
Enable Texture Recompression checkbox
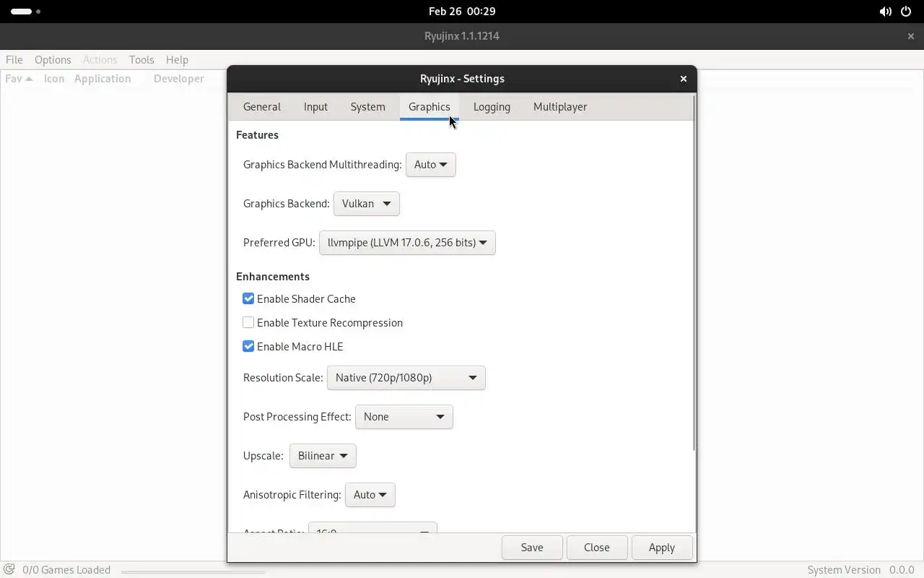[248, 323]
